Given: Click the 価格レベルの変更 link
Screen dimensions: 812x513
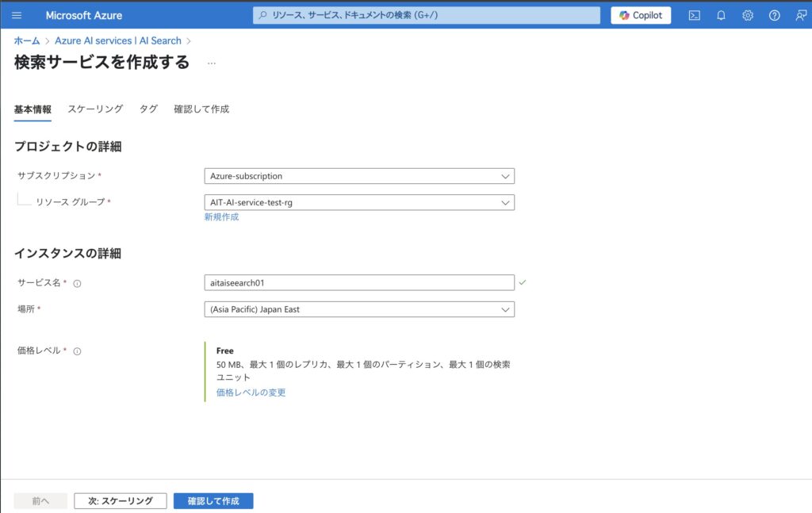Looking at the screenshot, I should coord(251,392).
